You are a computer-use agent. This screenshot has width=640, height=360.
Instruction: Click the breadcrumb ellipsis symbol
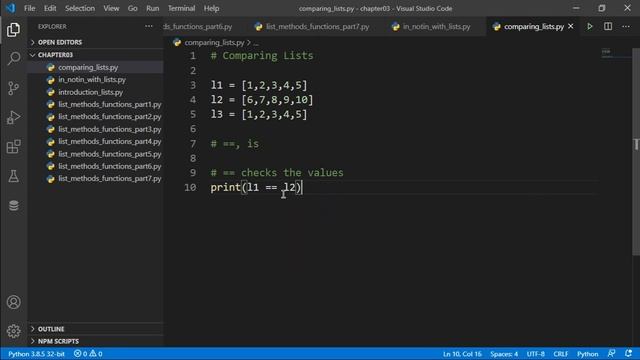click(x=256, y=43)
